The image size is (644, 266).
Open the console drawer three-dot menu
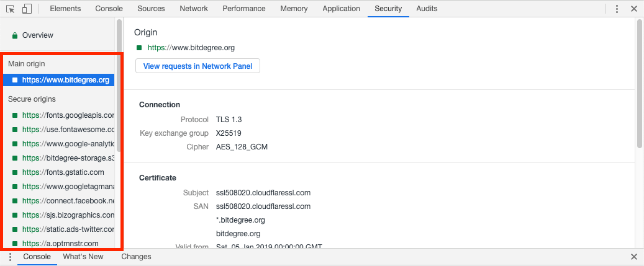tap(11, 257)
